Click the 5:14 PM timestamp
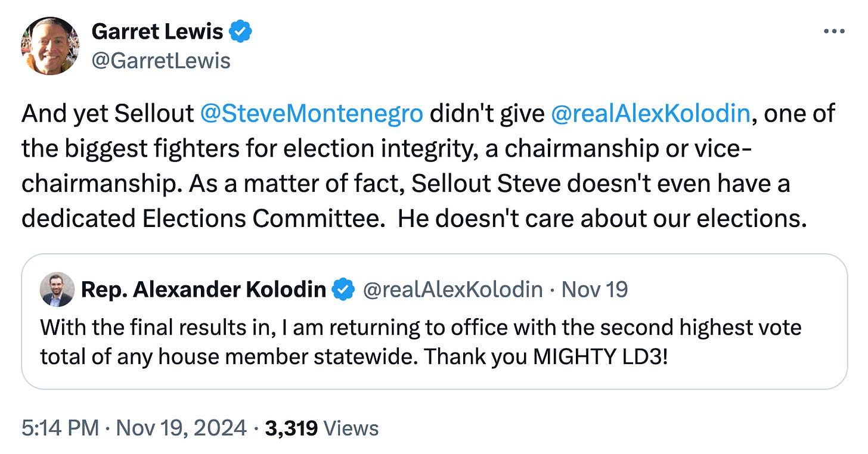This screenshot has width=868, height=454. coord(60,428)
